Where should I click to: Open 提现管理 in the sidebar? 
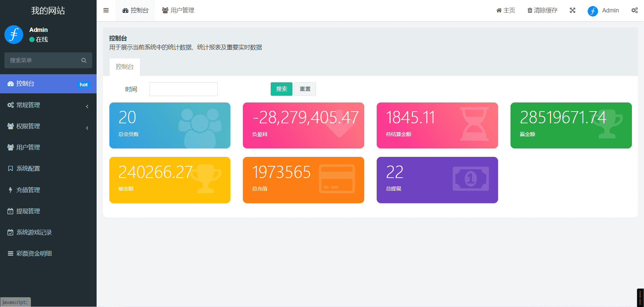coord(28,211)
